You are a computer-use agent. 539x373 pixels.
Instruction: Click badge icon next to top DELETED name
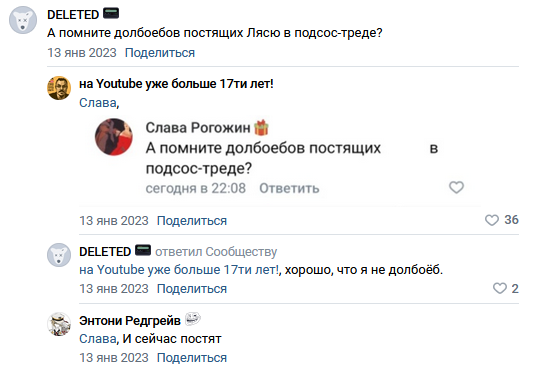coord(111,13)
